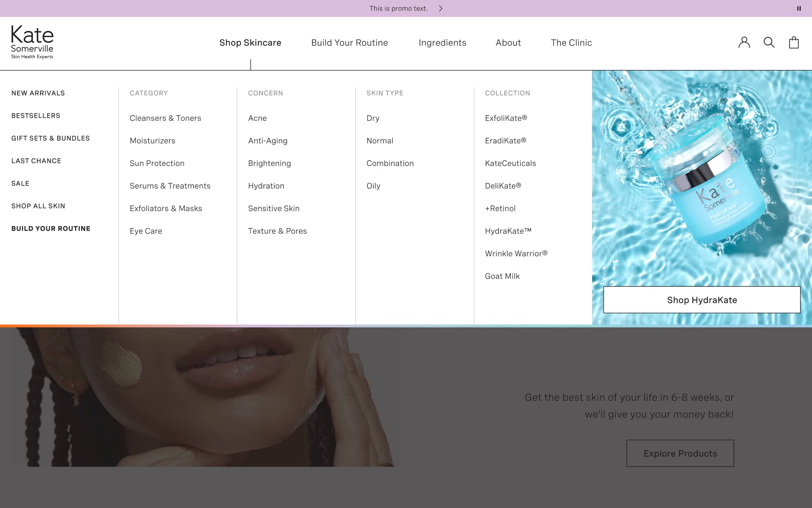This screenshot has height=508, width=812.
Task: Open the About menu
Action: [x=508, y=43]
